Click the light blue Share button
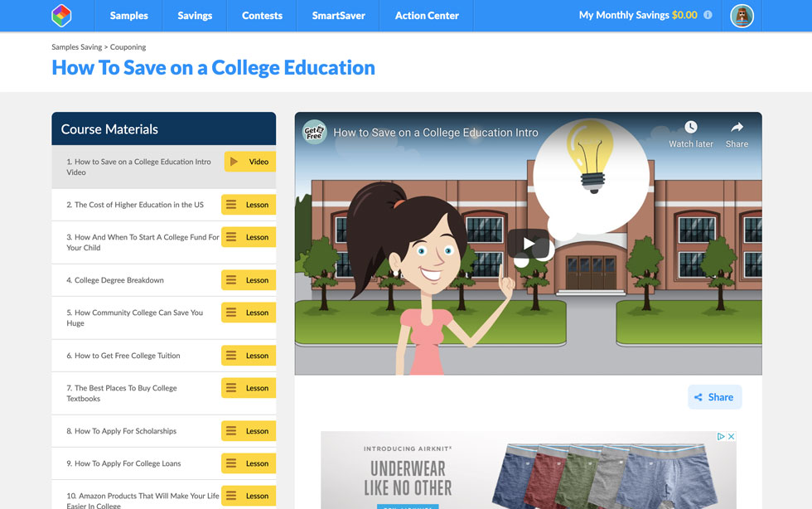The image size is (812, 509). (714, 397)
